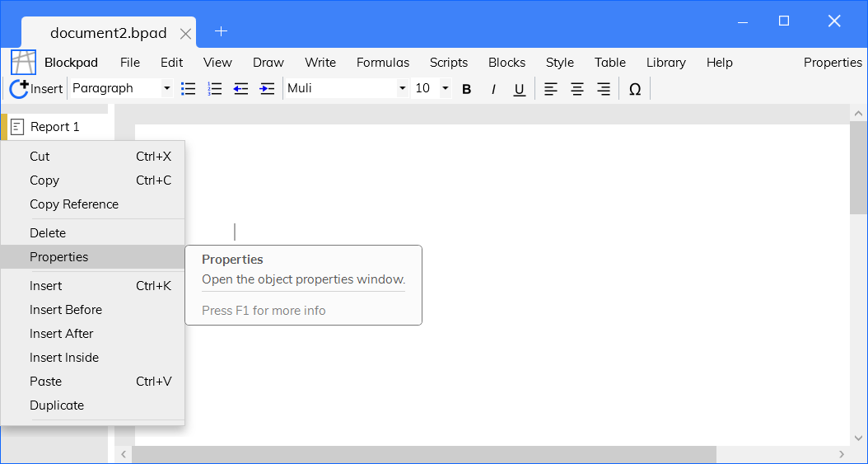Viewport: 868px width, 464px height.
Task: Open the Formulas menu
Action: tap(383, 63)
